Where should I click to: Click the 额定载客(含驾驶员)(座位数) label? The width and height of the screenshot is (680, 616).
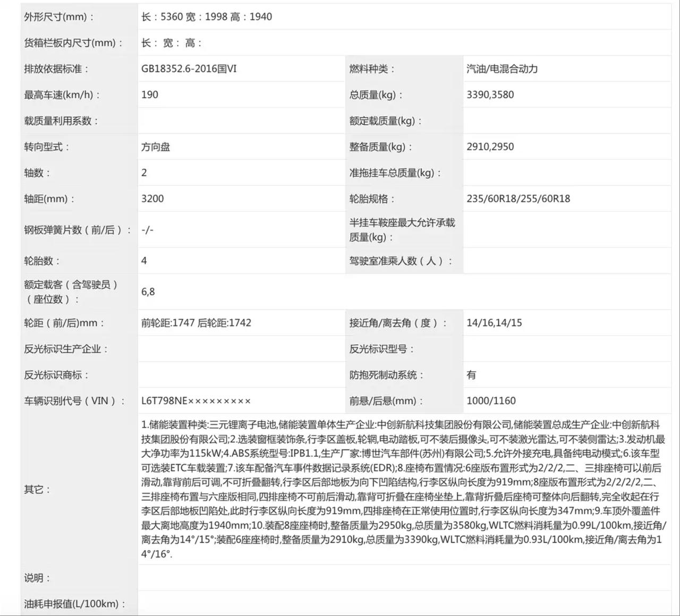[71, 292]
